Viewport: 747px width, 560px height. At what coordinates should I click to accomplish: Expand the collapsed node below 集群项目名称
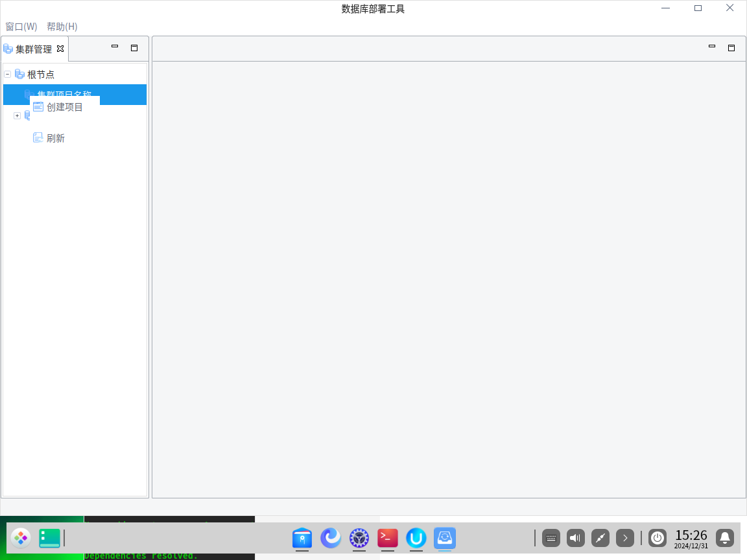pos(18,115)
